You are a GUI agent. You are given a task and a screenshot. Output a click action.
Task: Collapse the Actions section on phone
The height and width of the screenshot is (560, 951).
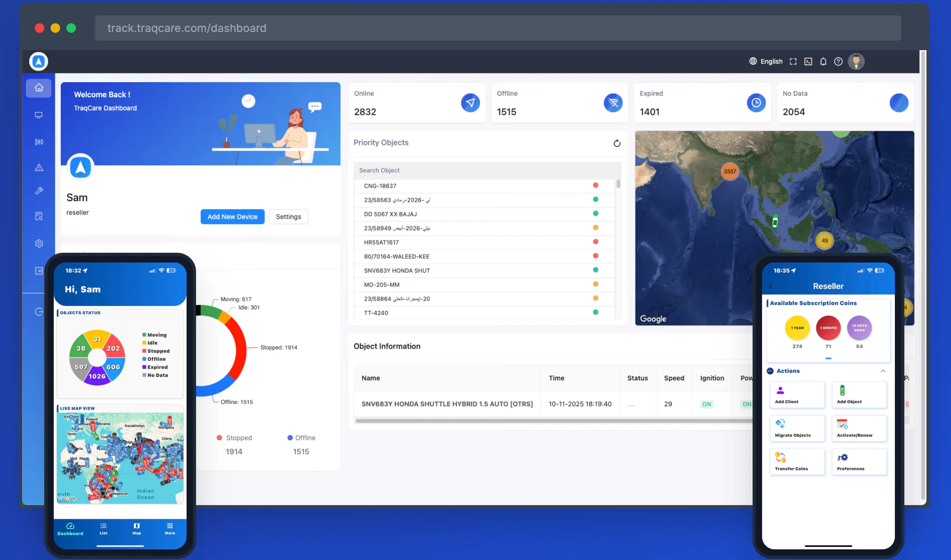[883, 371]
